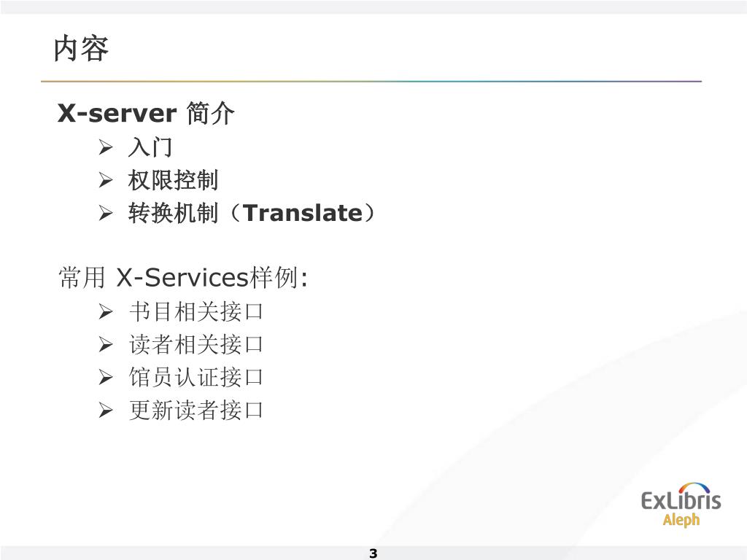Click the 书目相关接口 item
Image resolution: width=747 pixels, height=560 pixels.
pos(196,312)
